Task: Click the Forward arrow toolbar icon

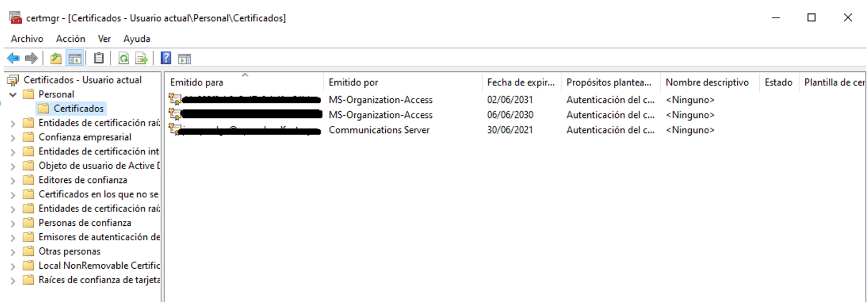Action: coord(32,58)
